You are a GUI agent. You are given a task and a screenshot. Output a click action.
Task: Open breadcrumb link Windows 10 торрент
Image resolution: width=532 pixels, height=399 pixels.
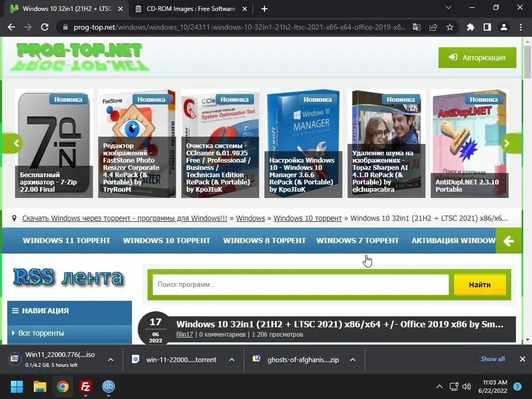coord(308,218)
